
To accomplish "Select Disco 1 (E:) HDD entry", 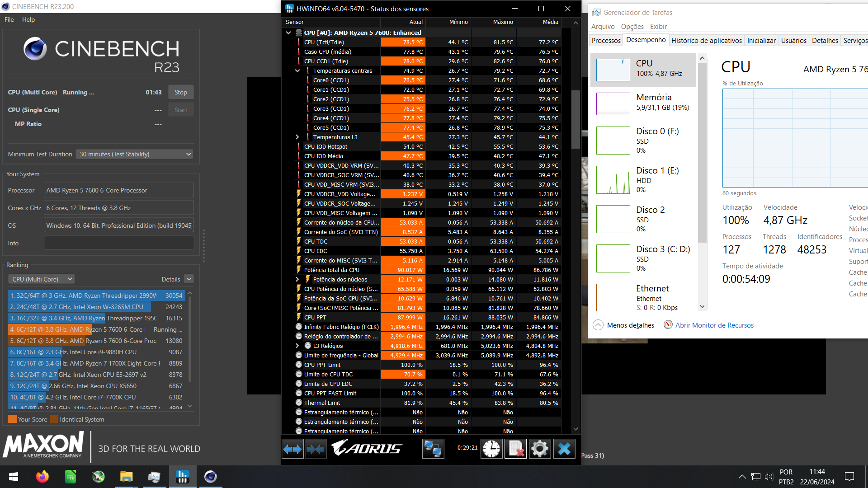I will 643,180.
